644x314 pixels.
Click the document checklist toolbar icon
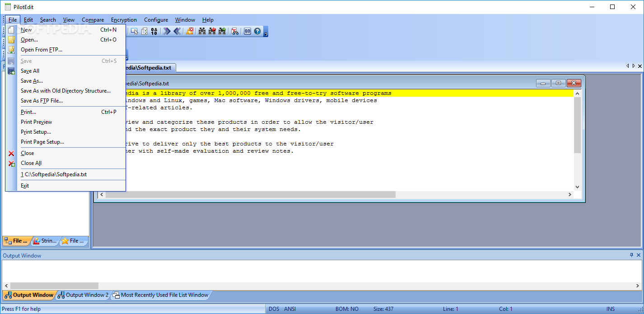click(144, 31)
